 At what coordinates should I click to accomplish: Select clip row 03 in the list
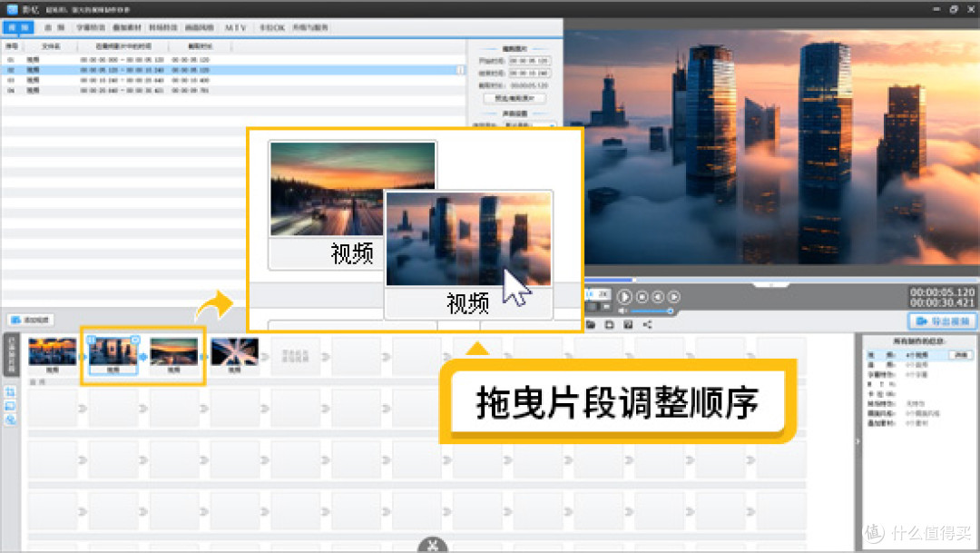[233, 80]
